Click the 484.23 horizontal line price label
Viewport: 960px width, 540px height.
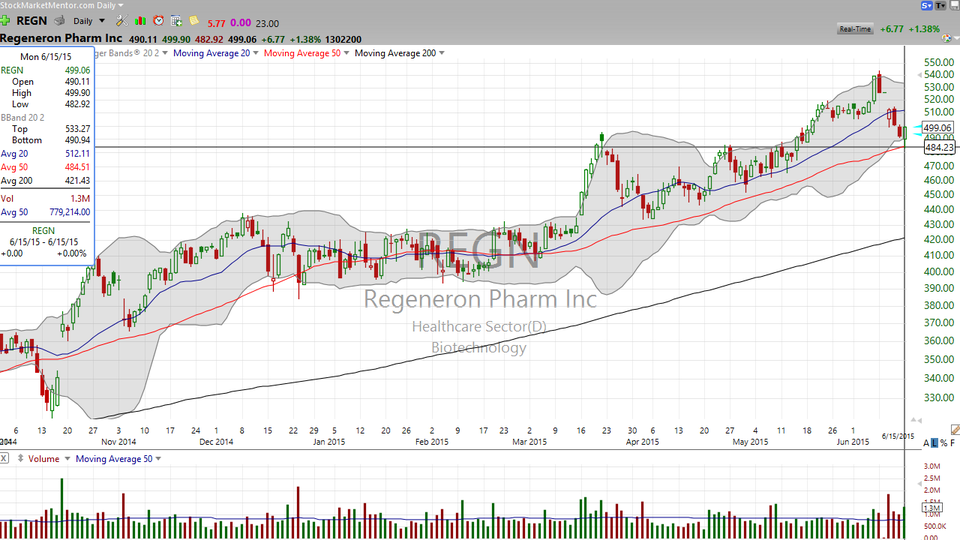pyautogui.click(x=939, y=148)
